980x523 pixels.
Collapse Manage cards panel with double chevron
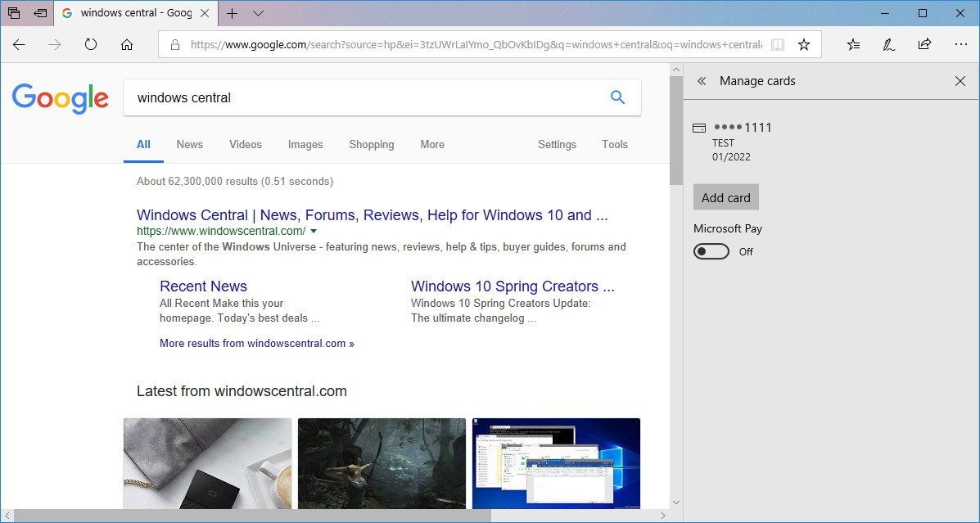pyautogui.click(x=702, y=81)
